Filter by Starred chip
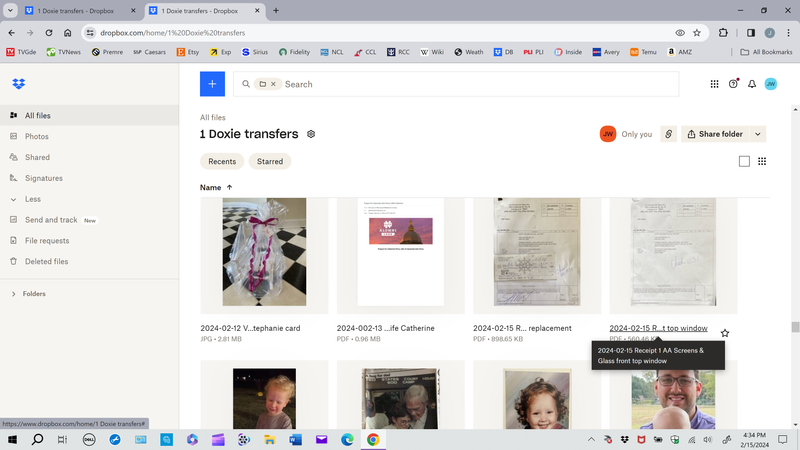Viewport: 800px width, 450px height. pyautogui.click(x=270, y=161)
